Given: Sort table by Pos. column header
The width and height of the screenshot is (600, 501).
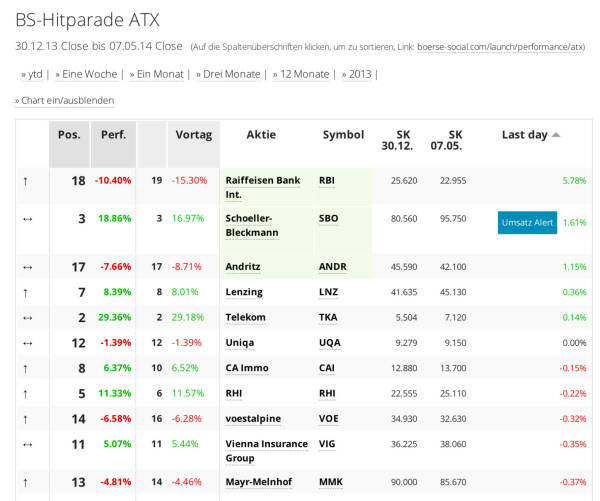Looking at the screenshot, I should point(69,135).
